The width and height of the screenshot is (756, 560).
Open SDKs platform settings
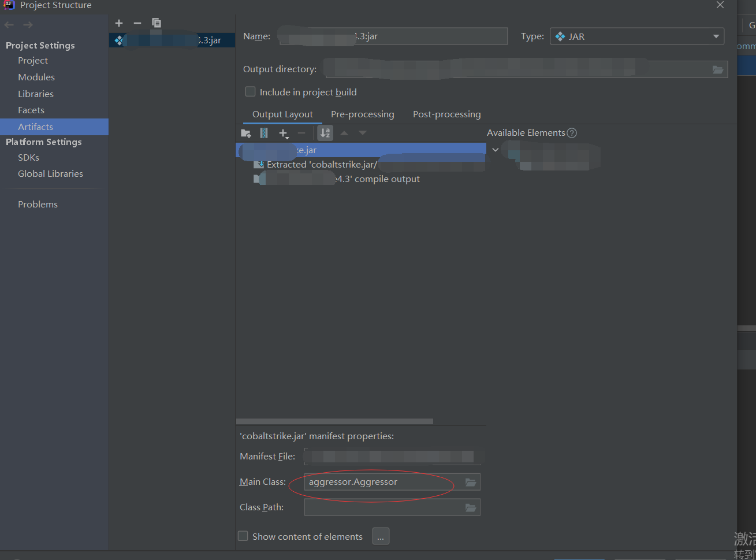point(28,158)
